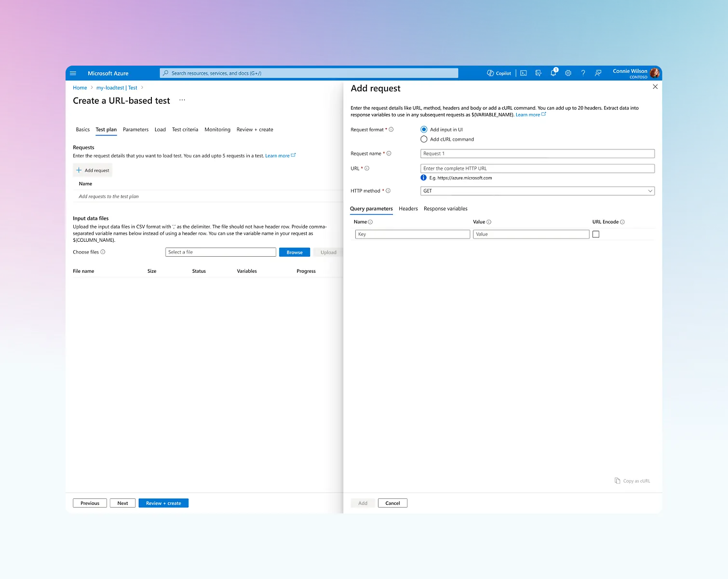The height and width of the screenshot is (579, 728).
Task: Select the Query parameters tab
Action: (371, 209)
